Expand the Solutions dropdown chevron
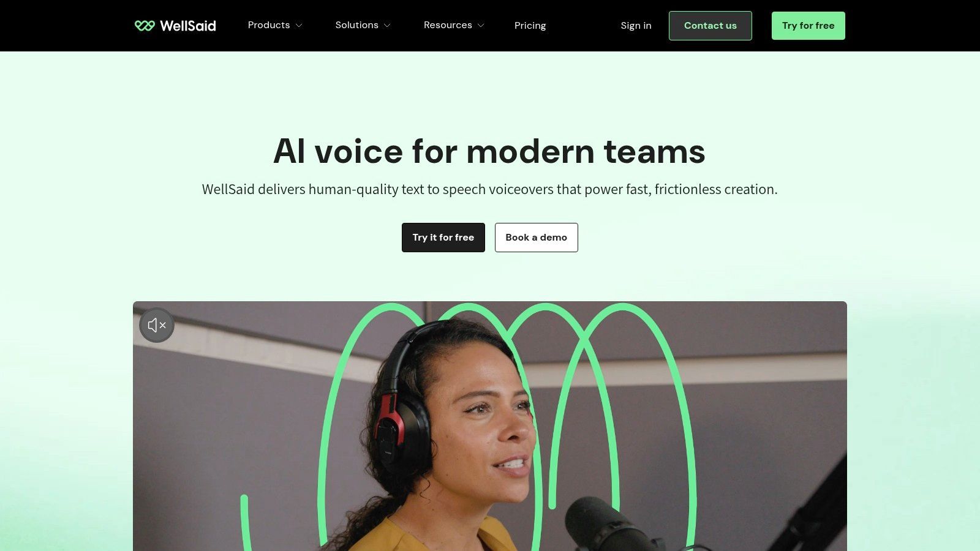 tap(387, 26)
